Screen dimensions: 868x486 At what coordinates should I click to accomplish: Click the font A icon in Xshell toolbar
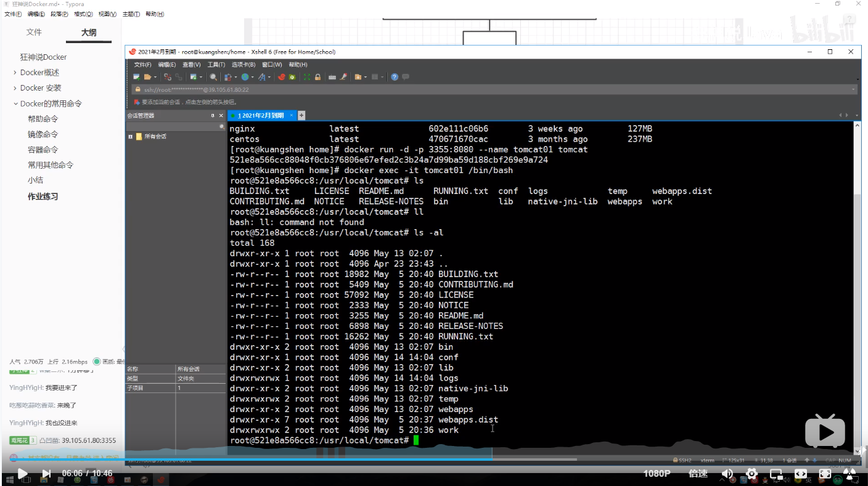click(x=261, y=77)
